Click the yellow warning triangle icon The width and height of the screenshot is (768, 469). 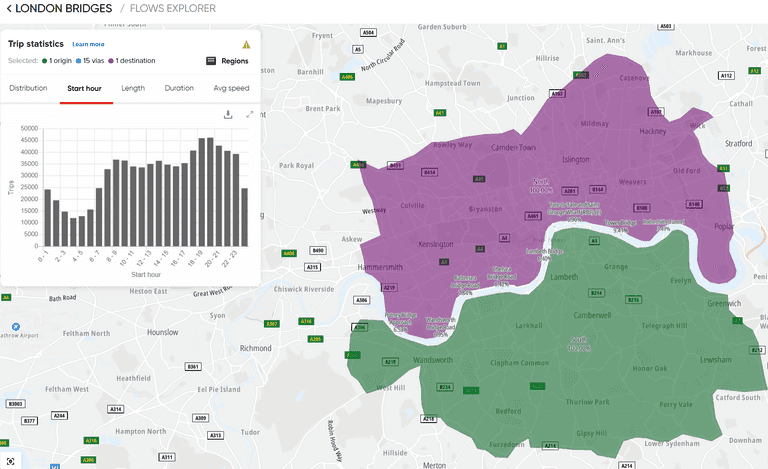pos(246,44)
